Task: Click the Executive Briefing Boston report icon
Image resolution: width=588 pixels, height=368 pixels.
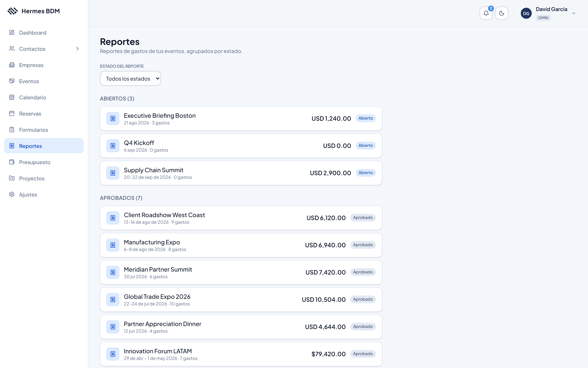Action: [113, 118]
